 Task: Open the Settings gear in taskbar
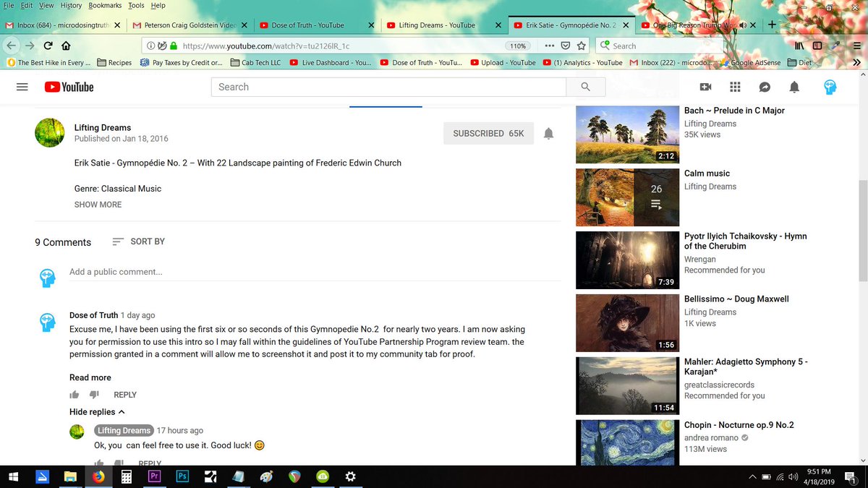(351, 476)
